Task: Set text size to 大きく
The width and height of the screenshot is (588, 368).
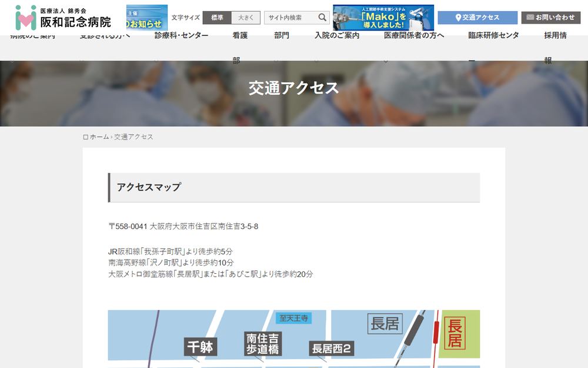Action: [x=246, y=17]
